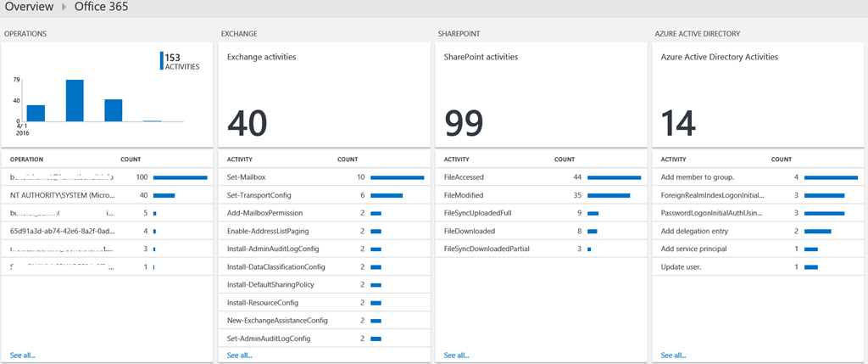This screenshot has width=868, height=364.
Task: Click the Overview breadcrumb link
Action: coord(32,8)
